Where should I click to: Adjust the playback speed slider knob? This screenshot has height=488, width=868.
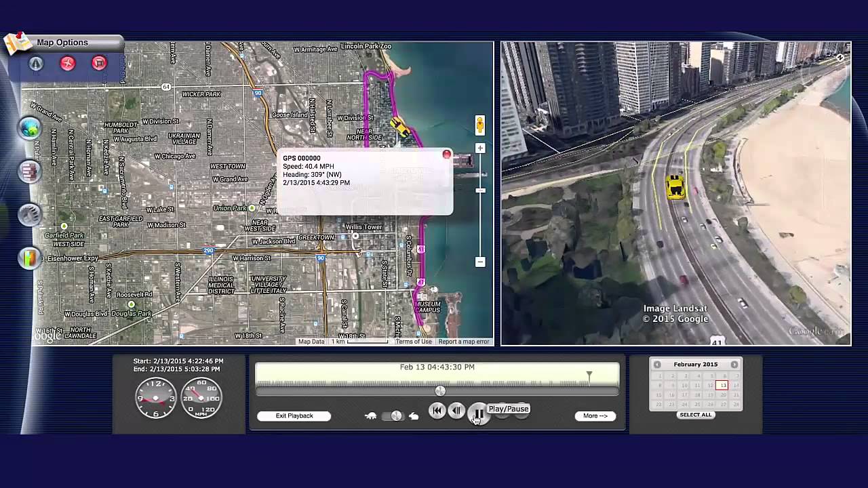[x=396, y=416]
